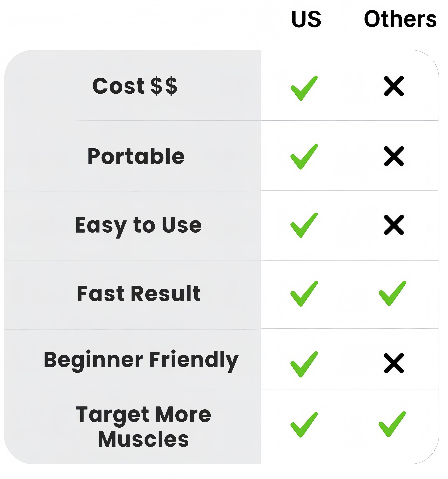Click Others checkmark for Target More Muscles
Viewport: 448px width, 479px height.
point(392,424)
